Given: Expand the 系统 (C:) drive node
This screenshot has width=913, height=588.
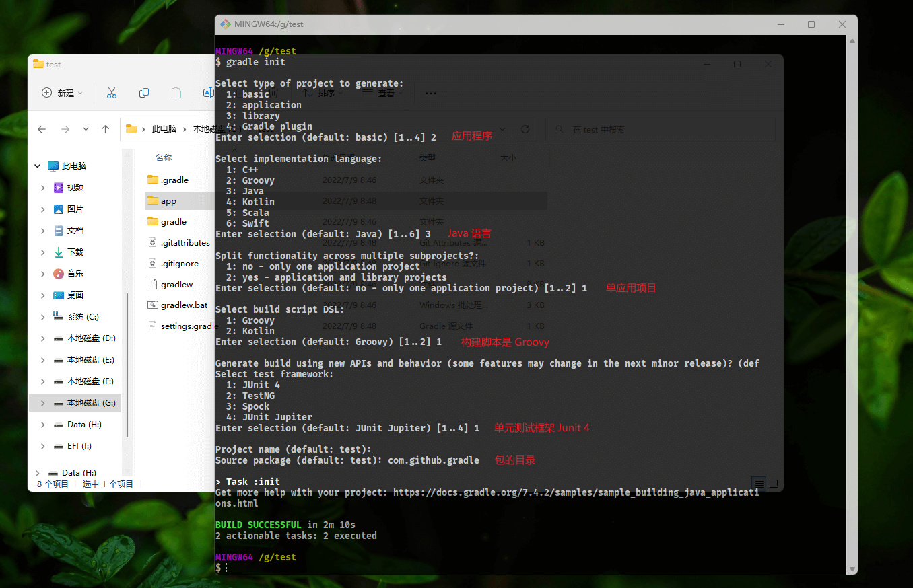Looking at the screenshot, I should 43,317.
